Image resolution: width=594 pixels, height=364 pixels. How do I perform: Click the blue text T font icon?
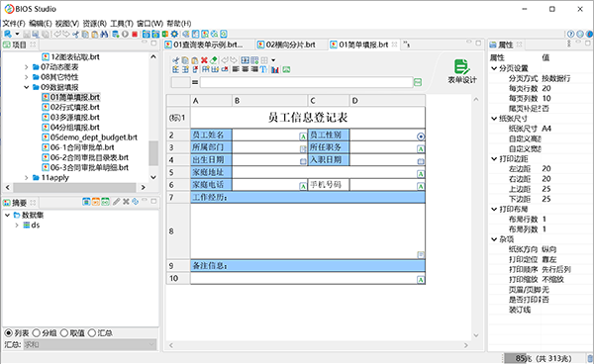pos(263,69)
